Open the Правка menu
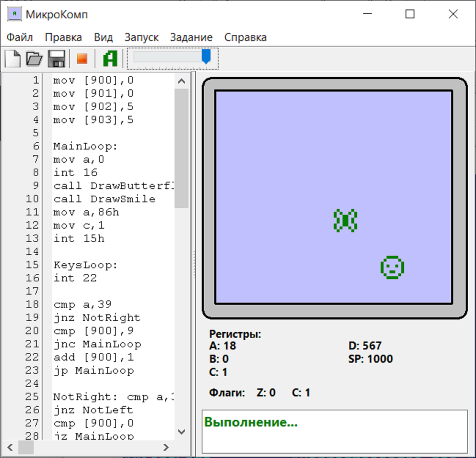 point(63,37)
